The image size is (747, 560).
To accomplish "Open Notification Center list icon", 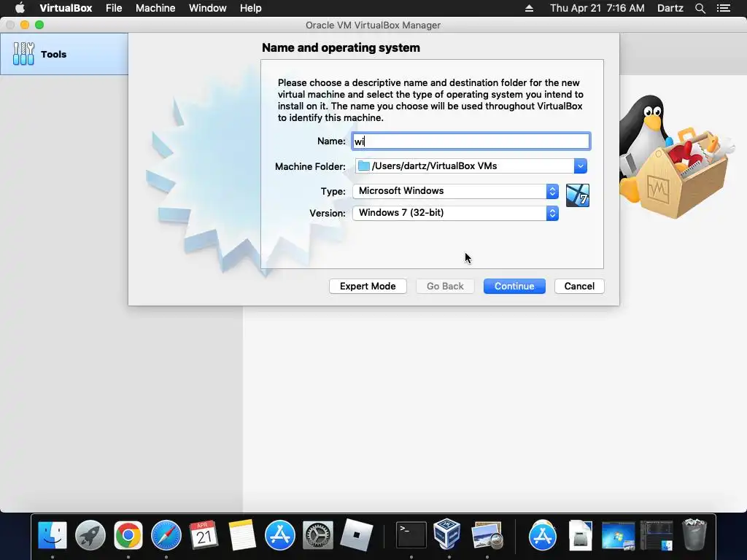I will [724, 8].
